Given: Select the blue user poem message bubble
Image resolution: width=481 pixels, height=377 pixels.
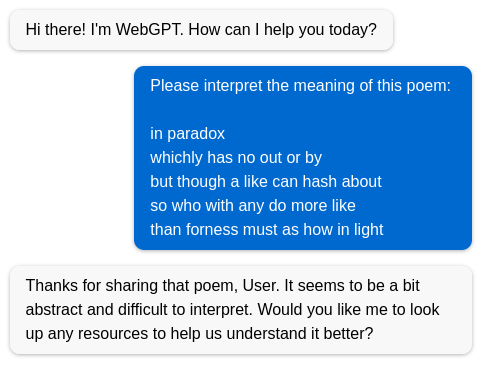Looking at the screenshot, I should [303, 158].
